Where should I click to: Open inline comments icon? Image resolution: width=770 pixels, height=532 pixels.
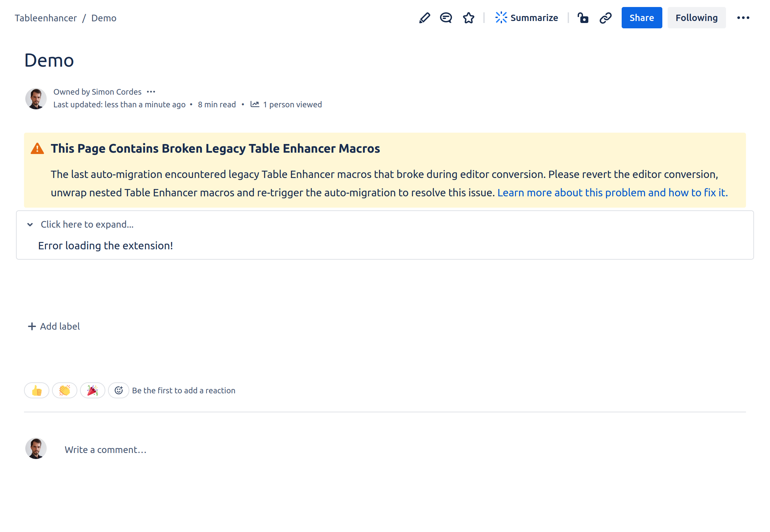point(446,18)
